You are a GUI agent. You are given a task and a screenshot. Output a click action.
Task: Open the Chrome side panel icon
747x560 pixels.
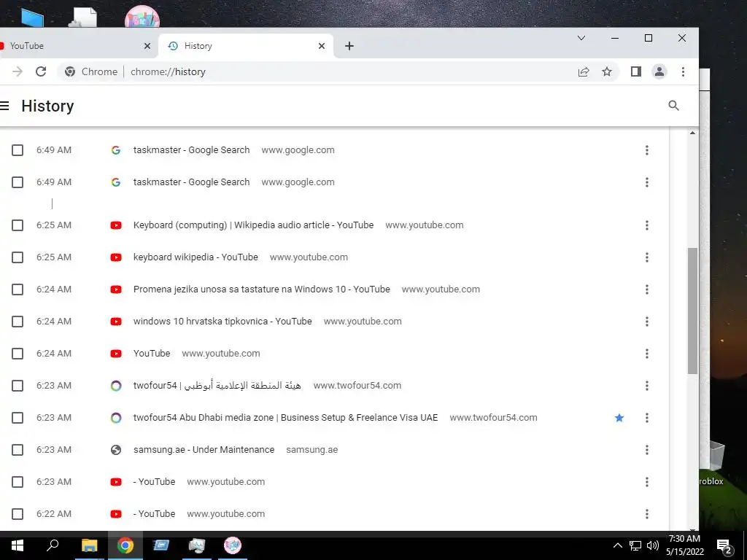click(636, 71)
